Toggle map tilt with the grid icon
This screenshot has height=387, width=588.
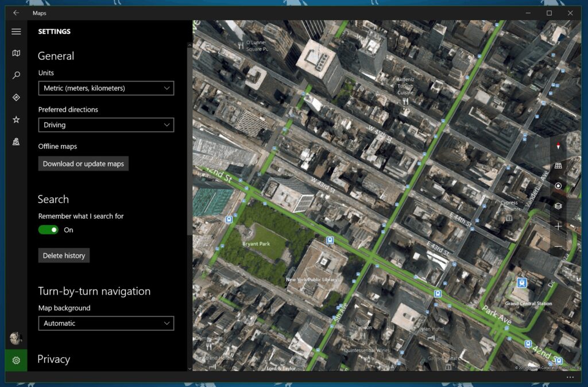(x=558, y=166)
